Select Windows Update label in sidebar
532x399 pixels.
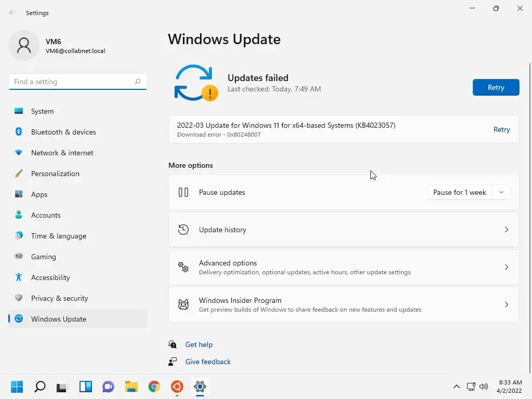[x=58, y=319]
